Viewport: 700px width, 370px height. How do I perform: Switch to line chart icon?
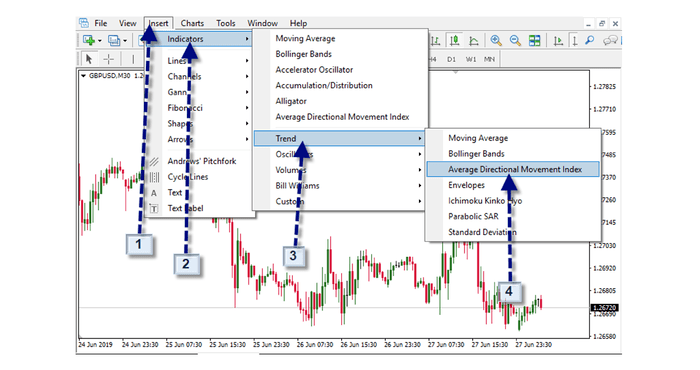pyautogui.click(x=474, y=41)
